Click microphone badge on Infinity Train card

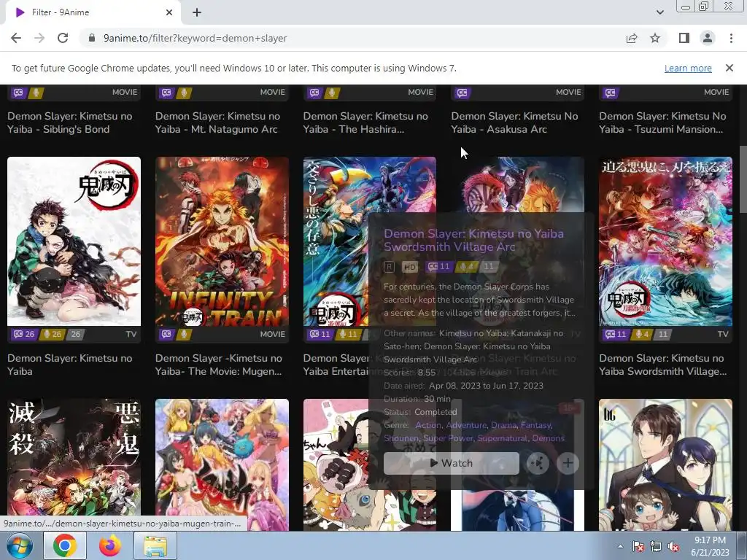point(184,334)
